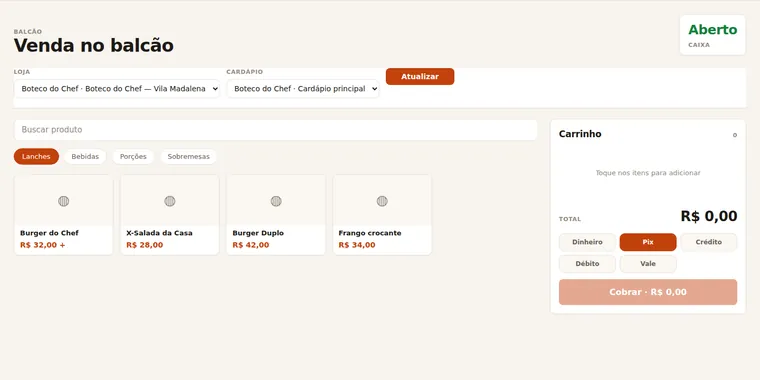Switch to the Bebidas category

tap(85, 157)
